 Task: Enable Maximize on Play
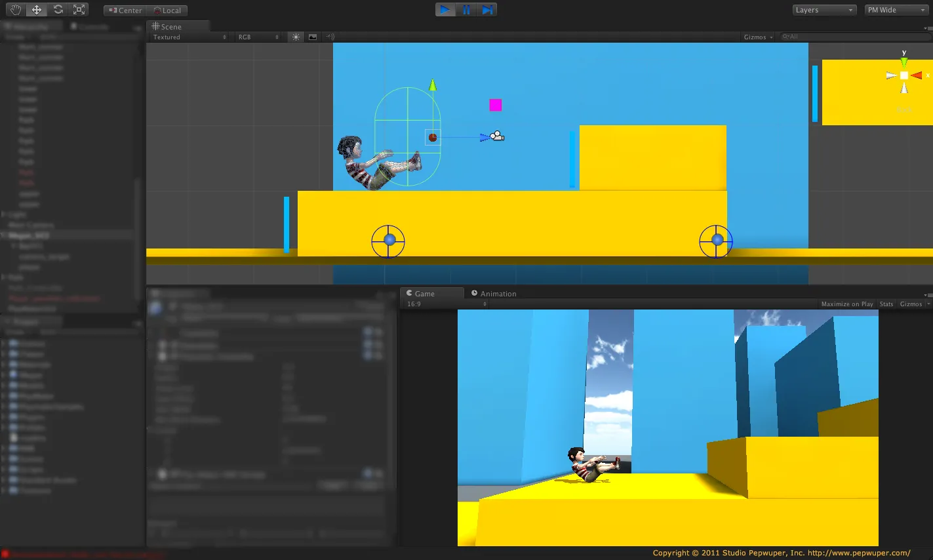click(846, 304)
